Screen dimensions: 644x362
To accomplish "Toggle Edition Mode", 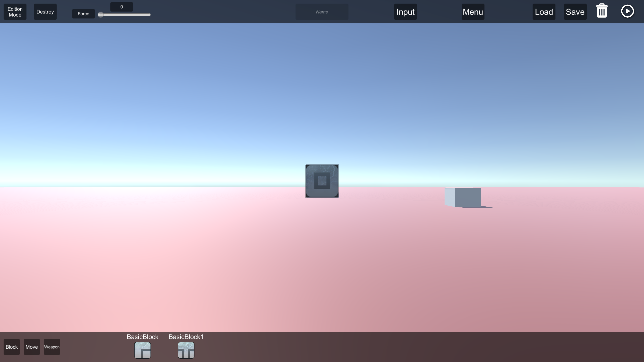I will (x=15, y=12).
